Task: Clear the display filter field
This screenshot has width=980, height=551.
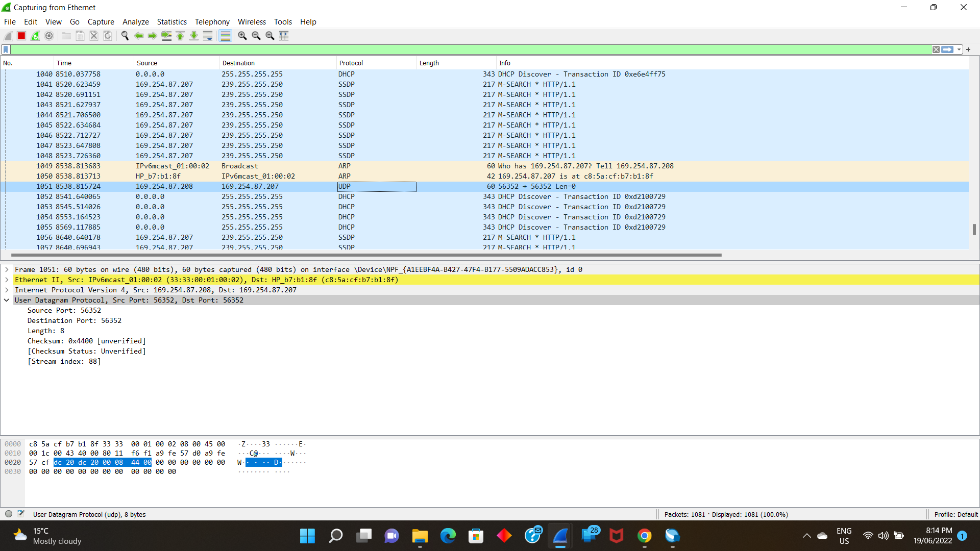Action: [x=936, y=49]
